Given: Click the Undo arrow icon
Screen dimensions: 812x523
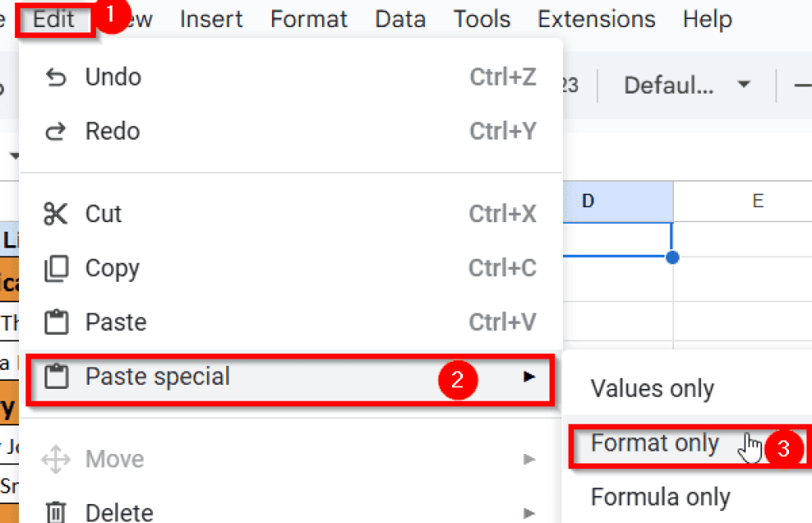Looking at the screenshot, I should coord(56,77).
